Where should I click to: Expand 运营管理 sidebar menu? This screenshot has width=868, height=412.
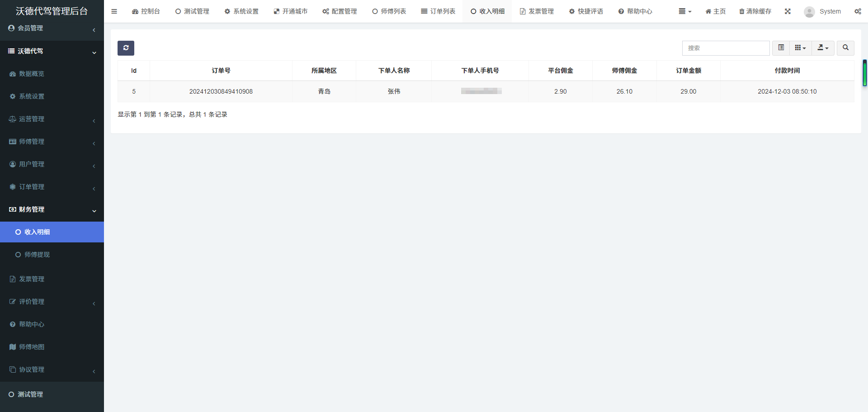pos(52,119)
